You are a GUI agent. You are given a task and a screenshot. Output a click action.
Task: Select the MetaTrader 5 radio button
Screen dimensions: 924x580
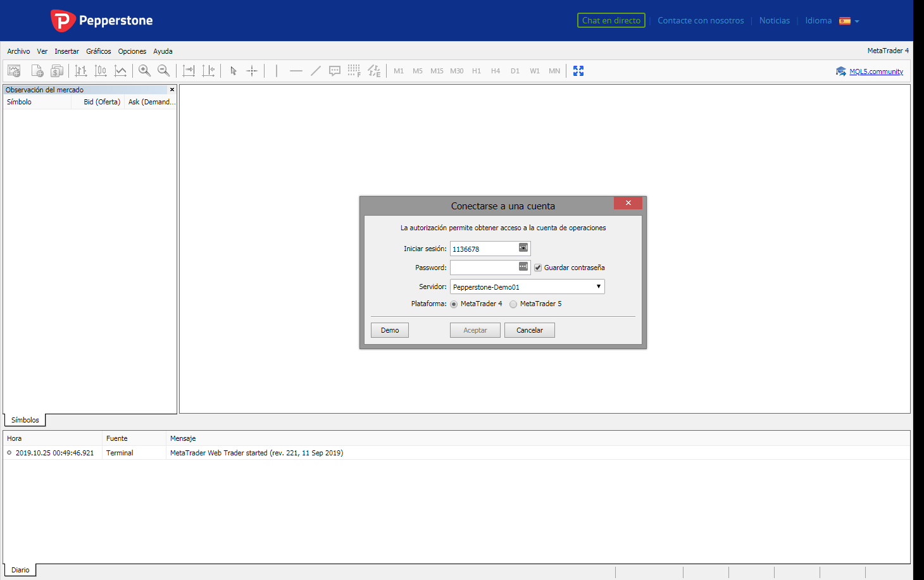(513, 304)
